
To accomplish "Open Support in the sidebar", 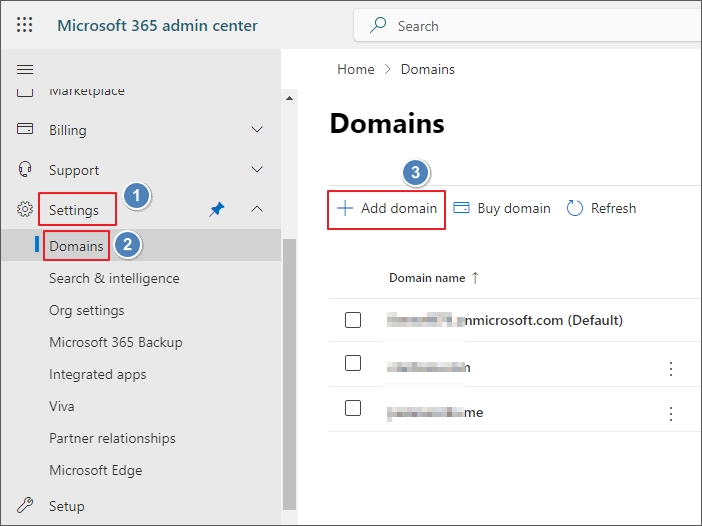I will 74,170.
